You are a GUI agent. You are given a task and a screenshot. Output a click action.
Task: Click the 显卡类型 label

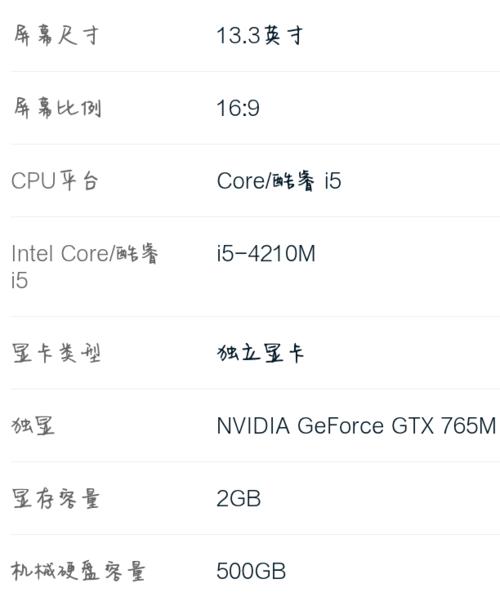(x=56, y=353)
